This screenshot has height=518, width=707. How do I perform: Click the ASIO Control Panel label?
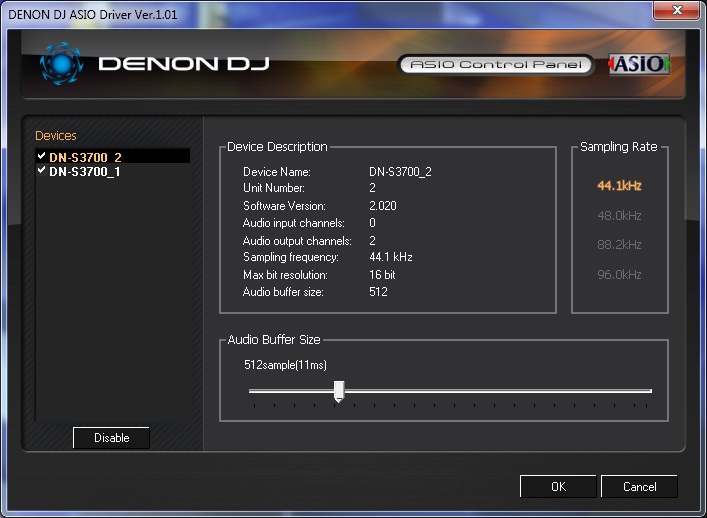coord(495,65)
